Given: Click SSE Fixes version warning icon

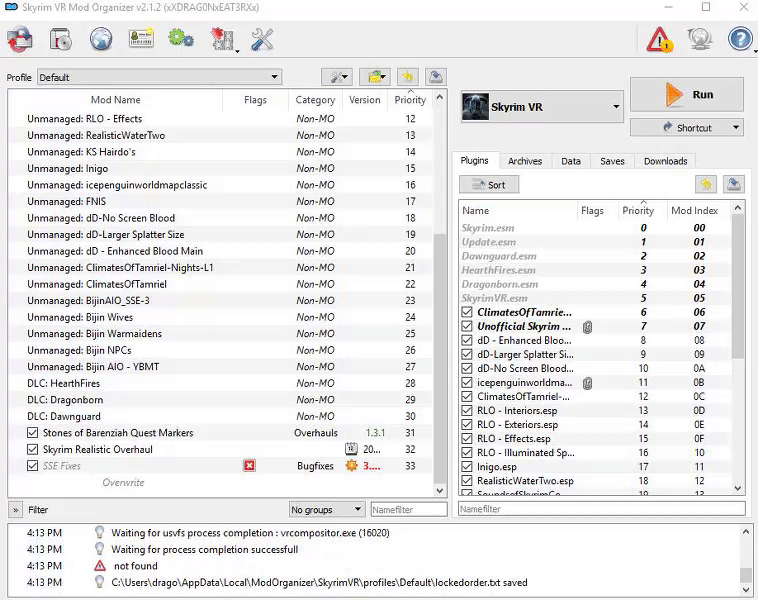Looking at the screenshot, I should pyautogui.click(x=351, y=466).
